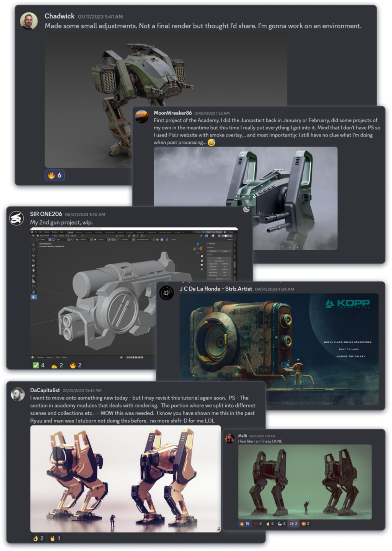Select Blender's Rotate tool
Viewport: 392px width, 551px height.
pyautogui.click(x=34, y=260)
